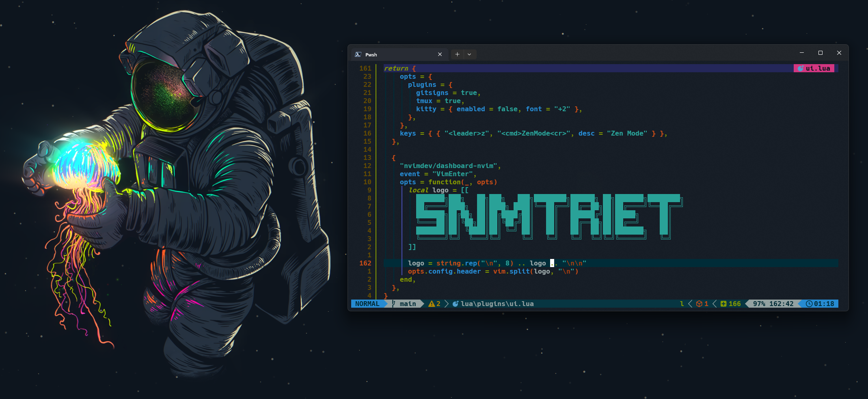This screenshot has height=399, width=868.
Task: Click the lua\plugins\ui.lua file path
Action: [497, 304]
